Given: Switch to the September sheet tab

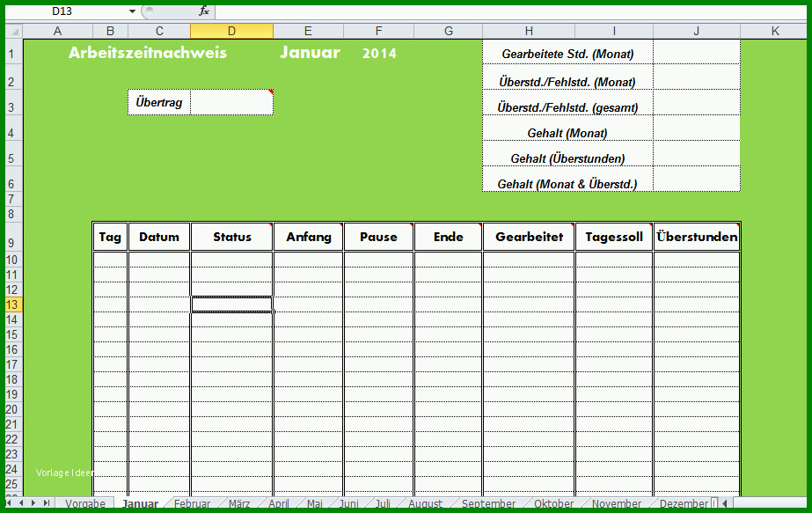Looking at the screenshot, I should point(488,503).
